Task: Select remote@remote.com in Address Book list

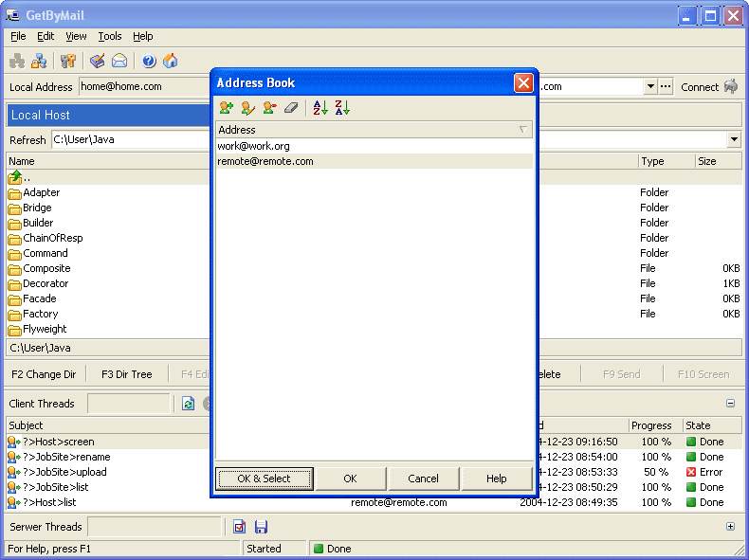Action: (374, 161)
